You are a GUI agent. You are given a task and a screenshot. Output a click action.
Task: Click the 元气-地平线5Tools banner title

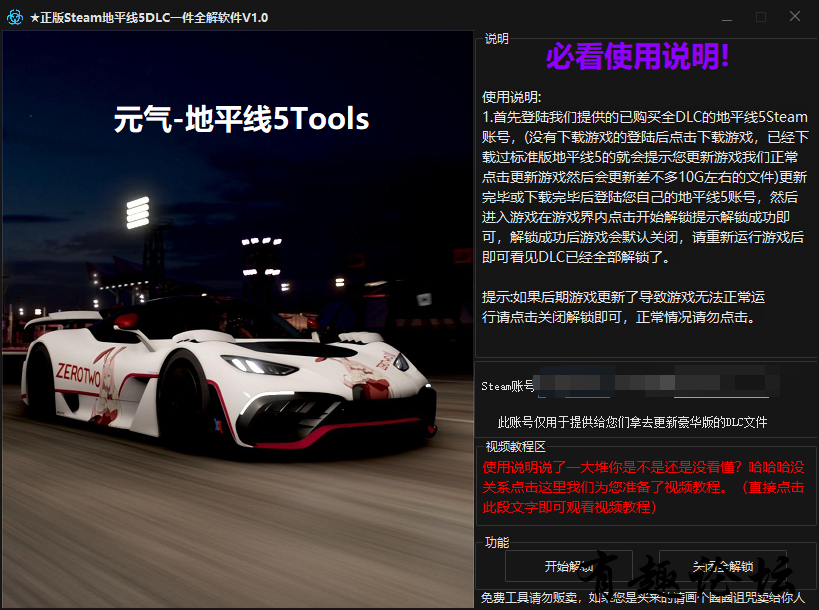pyautogui.click(x=241, y=119)
